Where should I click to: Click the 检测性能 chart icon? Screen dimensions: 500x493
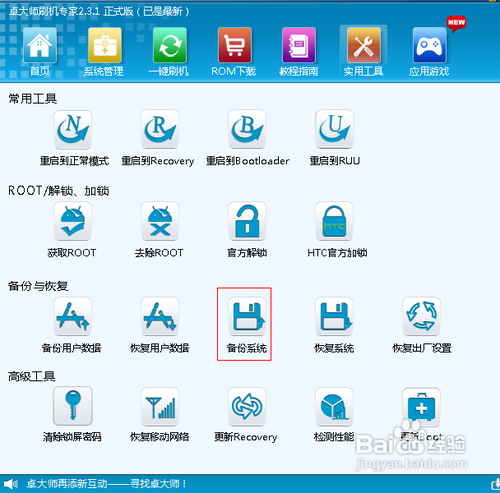point(334,406)
